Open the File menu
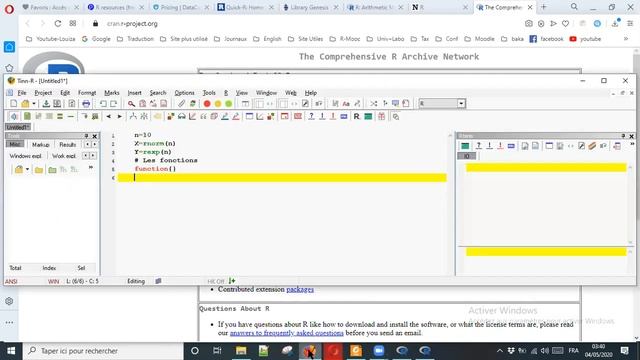The image size is (640, 360). tap(22, 93)
